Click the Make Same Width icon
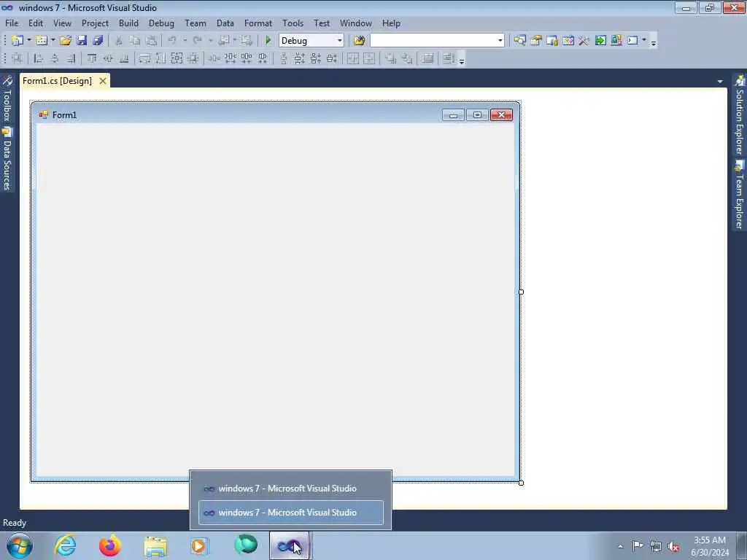Viewport: 747px width, 560px height. pyautogui.click(x=145, y=58)
